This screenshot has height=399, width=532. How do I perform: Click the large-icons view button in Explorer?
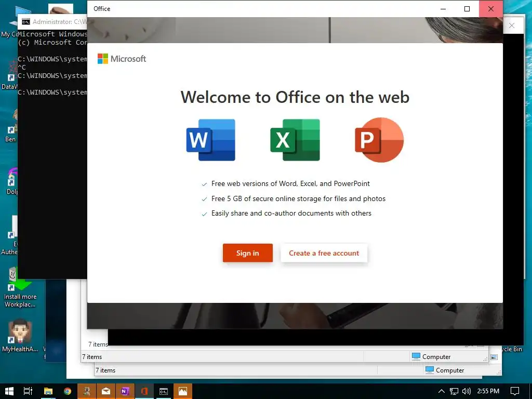pyautogui.click(x=494, y=357)
